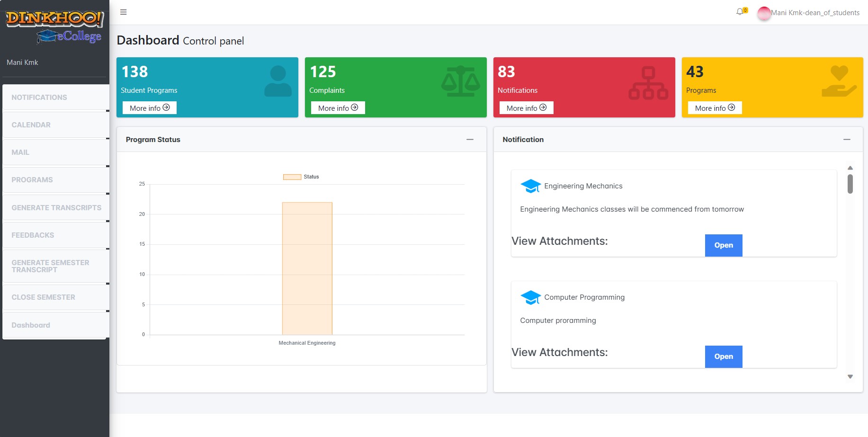Click the Mani Kmk name in the sidebar

(x=22, y=62)
